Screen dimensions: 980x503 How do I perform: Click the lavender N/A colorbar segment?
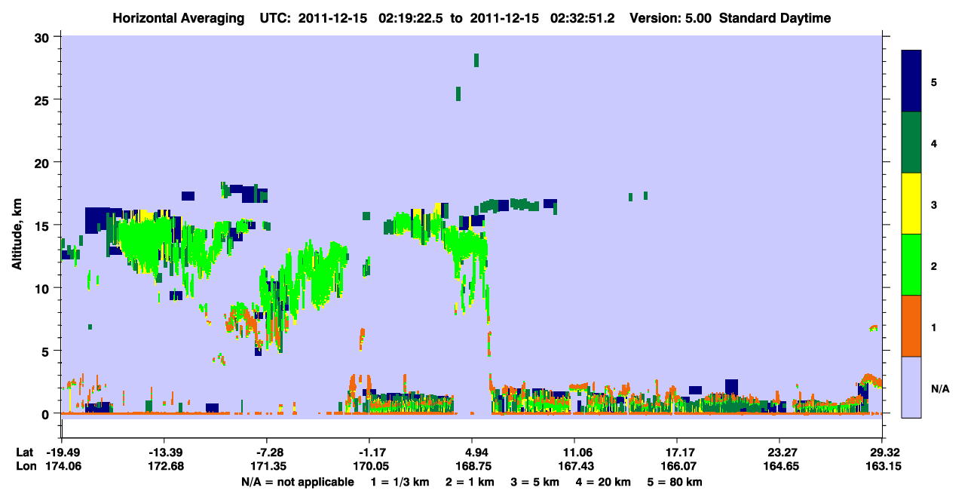pos(911,387)
